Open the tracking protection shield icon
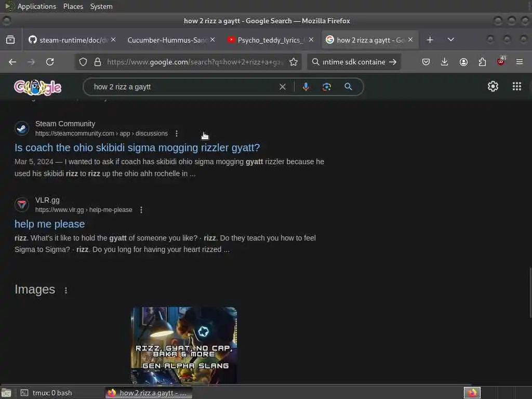 83,62
